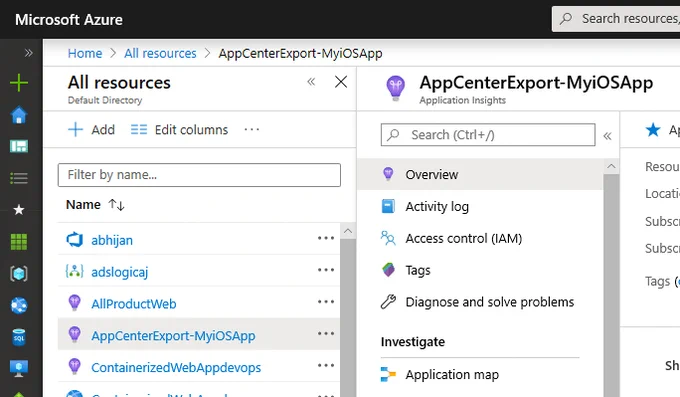The image size is (680, 397).
Task: Click the Name sort arrows icon
Action: pos(116,204)
